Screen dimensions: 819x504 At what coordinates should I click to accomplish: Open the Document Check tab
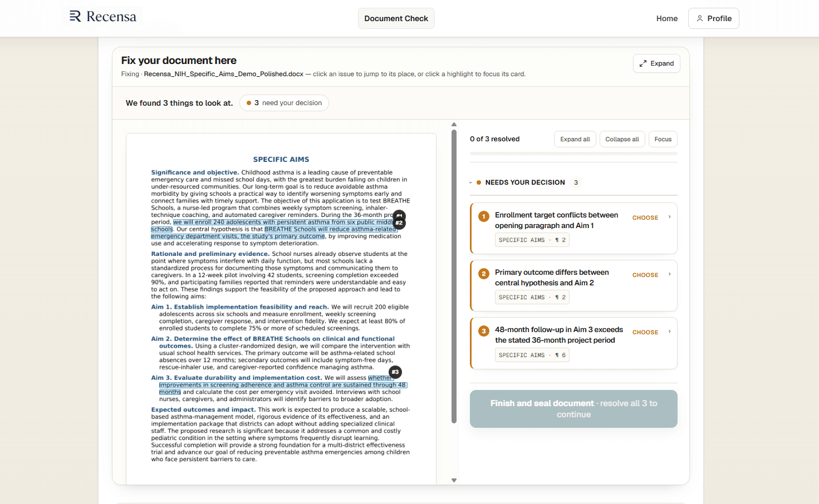[x=396, y=18]
